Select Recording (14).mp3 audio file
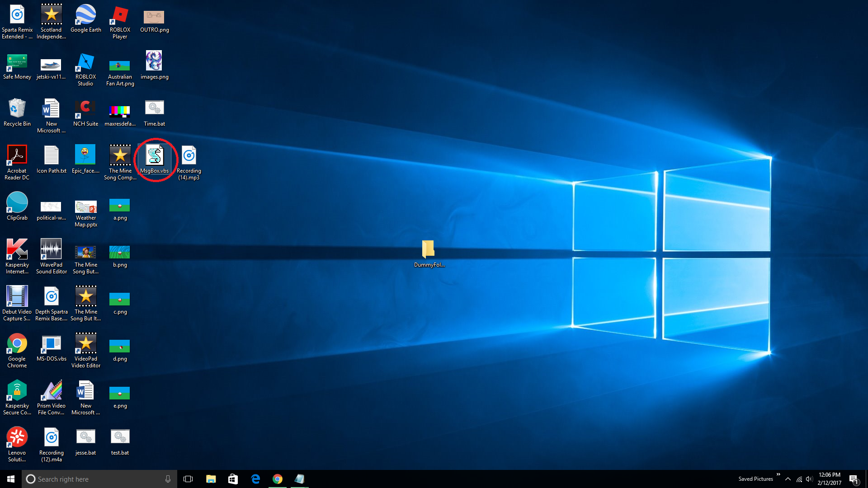This screenshot has height=488, width=868. [x=189, y=163]
